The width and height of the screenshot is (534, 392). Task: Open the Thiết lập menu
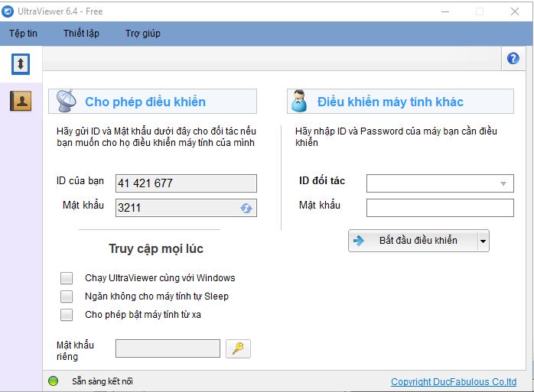click(81, 34)
